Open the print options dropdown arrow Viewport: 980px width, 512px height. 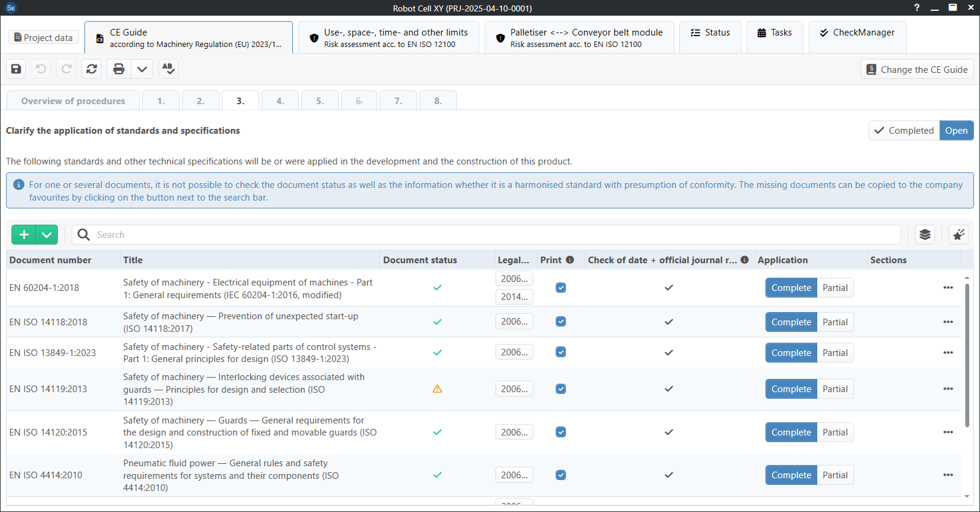coord(142,69)
